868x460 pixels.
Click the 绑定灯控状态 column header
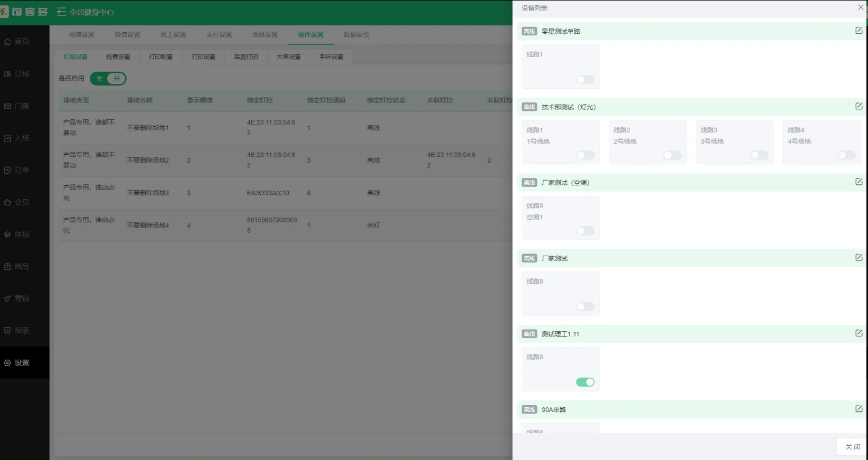386,100
